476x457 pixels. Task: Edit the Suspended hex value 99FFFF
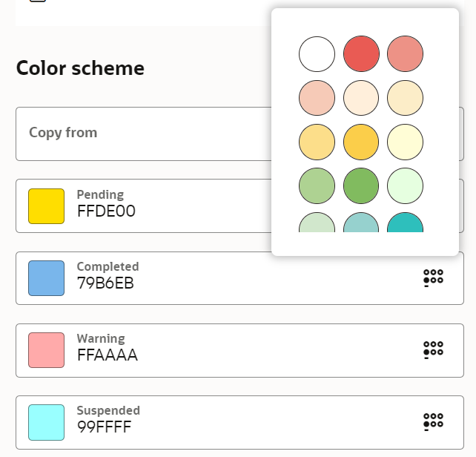pyautogui.click(x=105, y=427)
